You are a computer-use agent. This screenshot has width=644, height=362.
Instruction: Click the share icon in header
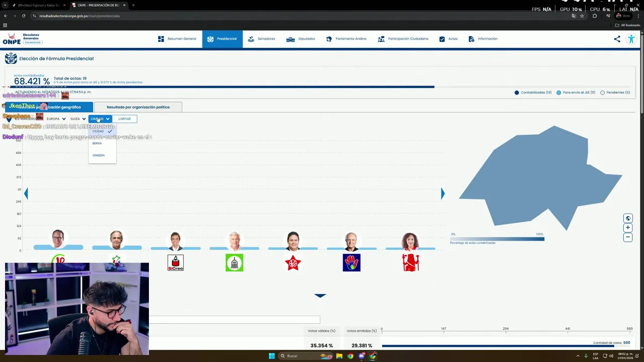click(617, 39)
